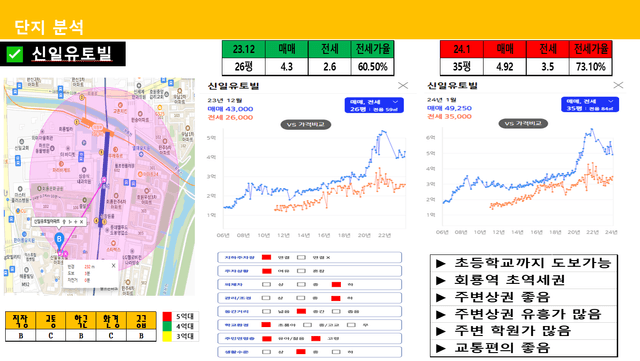Screen dimensions: 640x361
Task: Open the 매매, 전세 35평 dropdown
Action: point(590,105)
